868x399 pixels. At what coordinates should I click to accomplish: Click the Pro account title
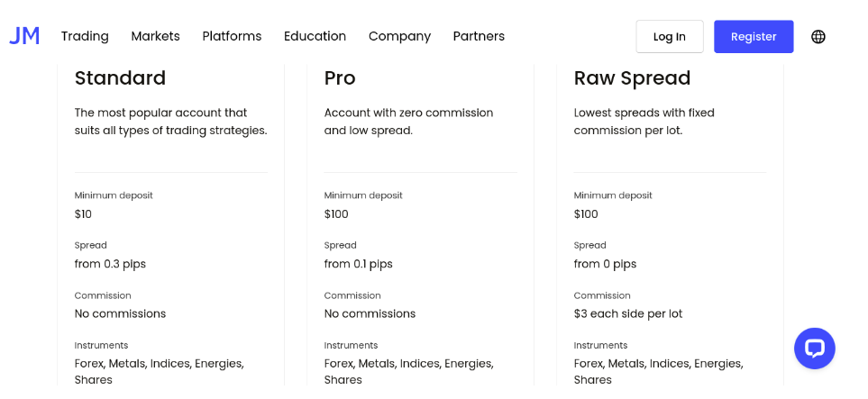pyautogui.click(x=340, y=78)
